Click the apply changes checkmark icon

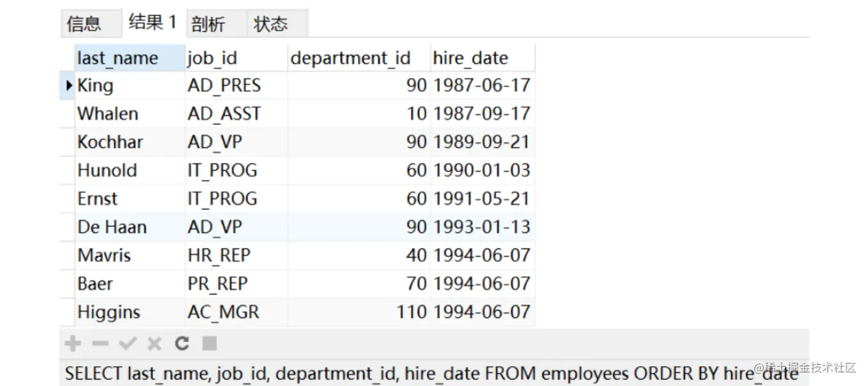[x=128, y=344]
